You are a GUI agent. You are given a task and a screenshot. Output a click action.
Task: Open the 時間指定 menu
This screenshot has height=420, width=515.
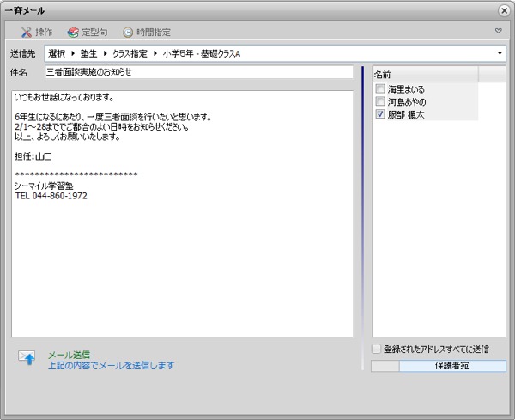pos(153,32)
